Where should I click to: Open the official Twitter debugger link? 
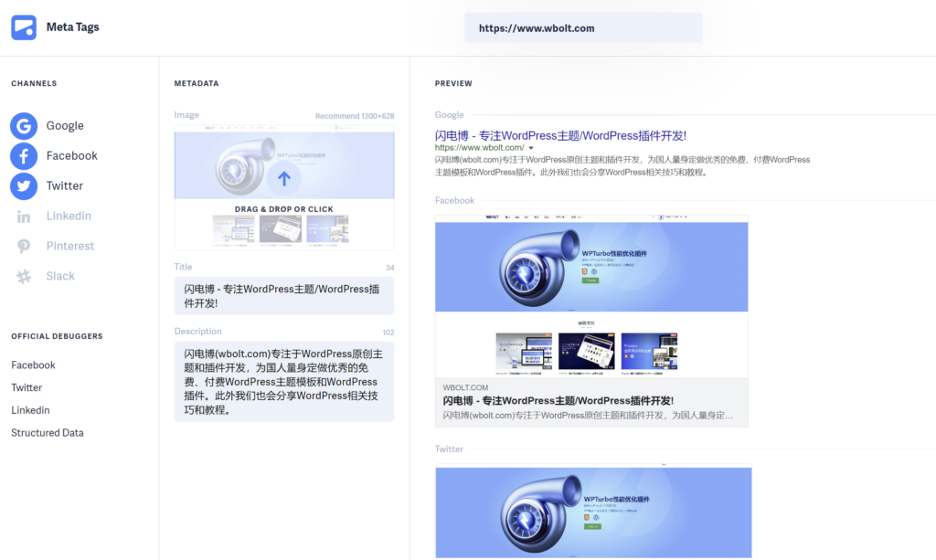[27, 387]
